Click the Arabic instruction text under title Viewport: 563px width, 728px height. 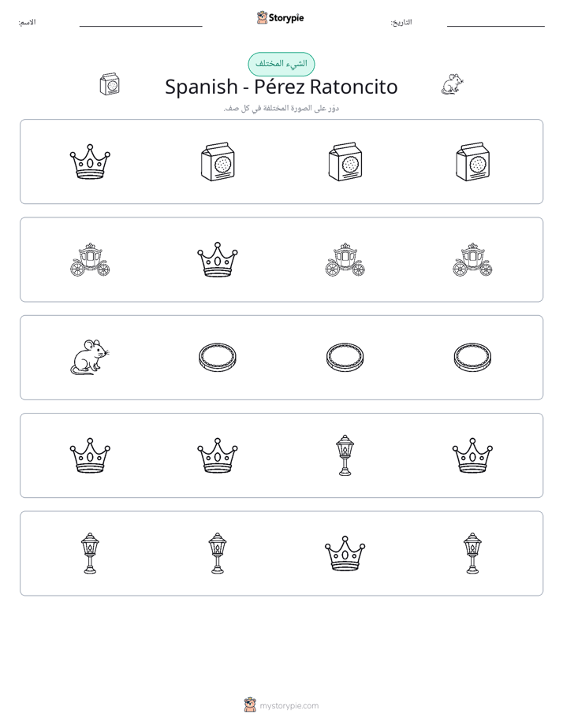(281, 108)
